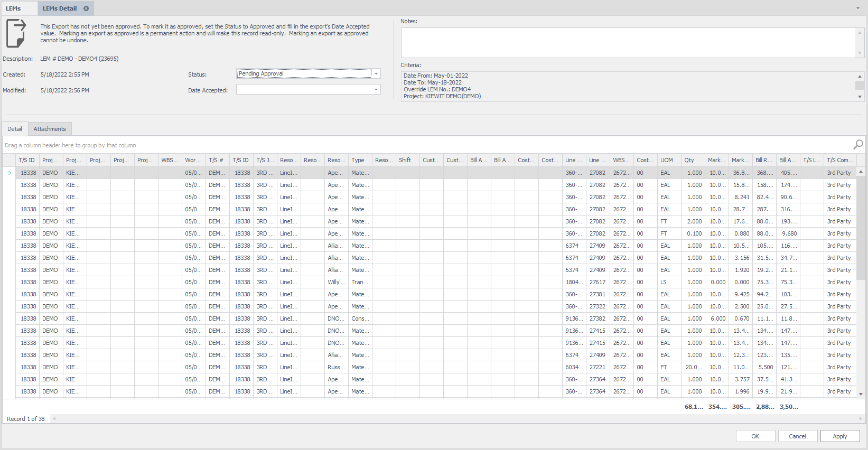Sort by the Qty column header
This screenshot has height=450, width=868.
tap(693, 160)
